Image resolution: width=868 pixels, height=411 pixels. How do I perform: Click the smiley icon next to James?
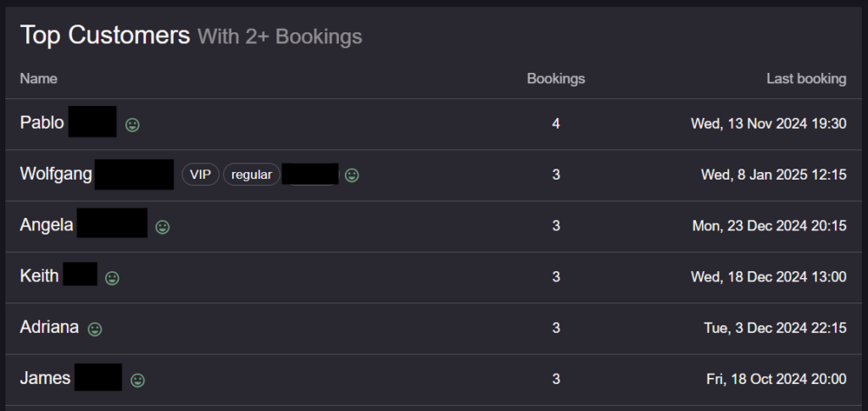137,380
